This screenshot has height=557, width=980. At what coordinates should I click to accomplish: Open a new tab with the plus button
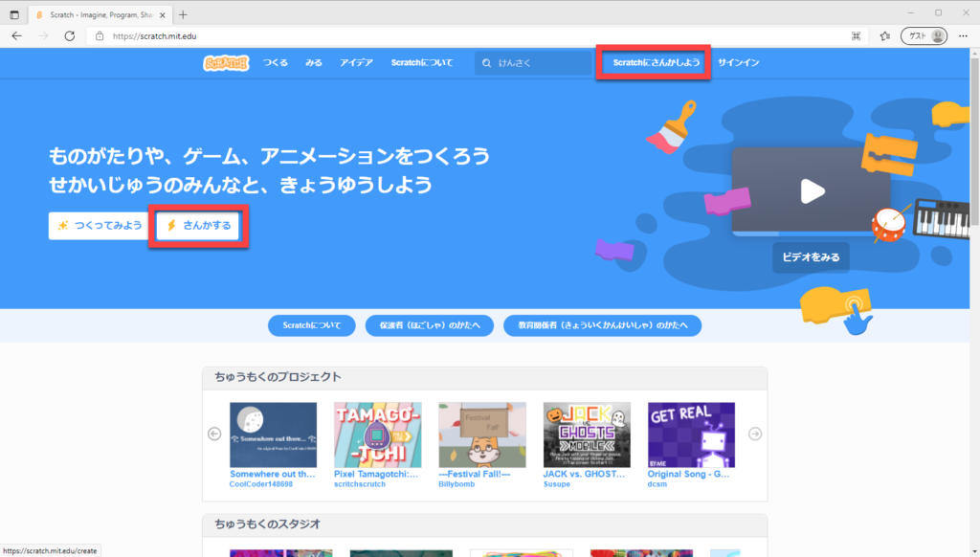(183, 14)
